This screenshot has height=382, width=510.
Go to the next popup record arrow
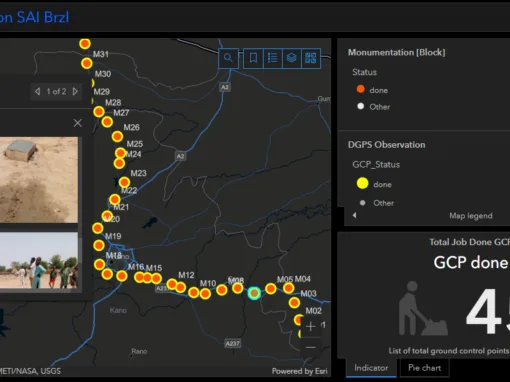75,91
